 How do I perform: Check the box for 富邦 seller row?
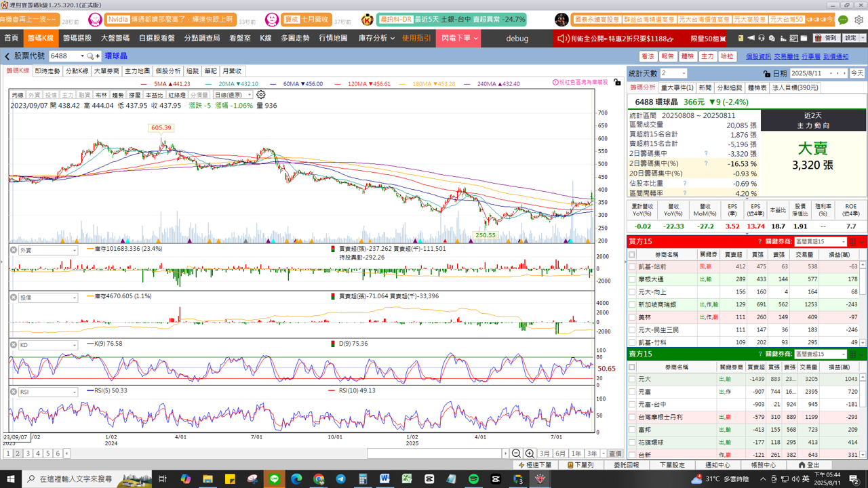click(x=632, y=430)
